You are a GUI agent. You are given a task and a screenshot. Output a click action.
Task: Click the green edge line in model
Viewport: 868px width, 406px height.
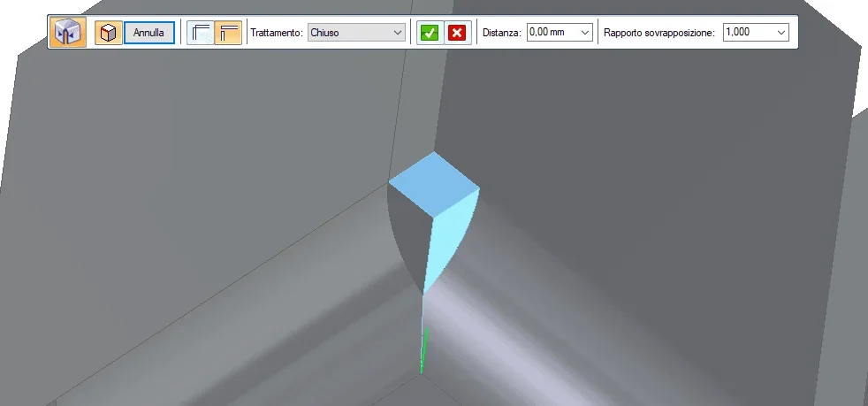[423, 350]
